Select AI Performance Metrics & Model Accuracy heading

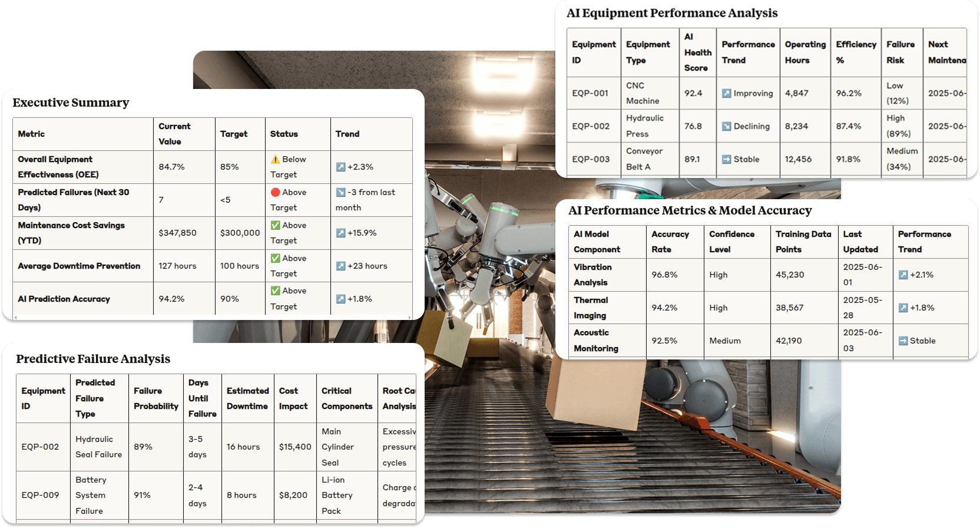click(x=690, y=210)
